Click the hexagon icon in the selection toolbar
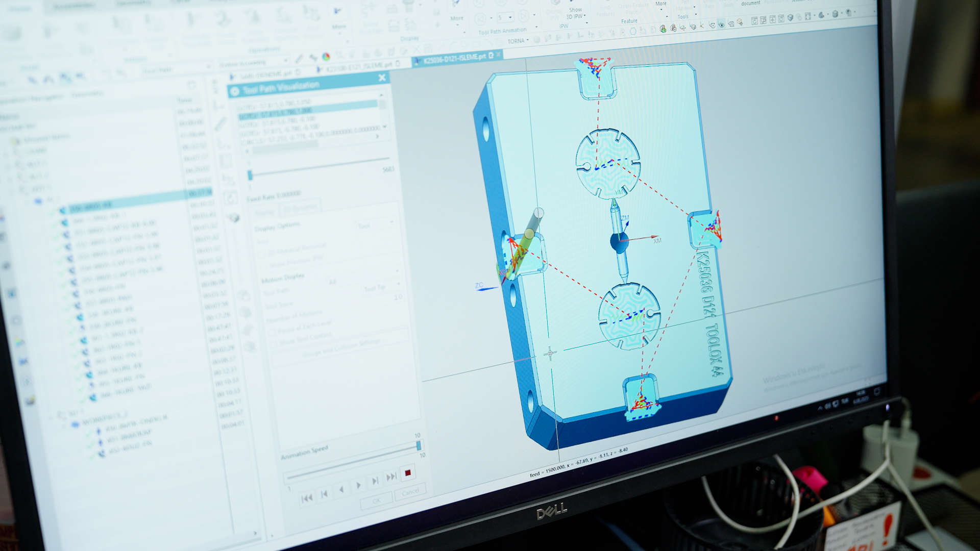This screenshot has width=980, height=551. (633, 32)
